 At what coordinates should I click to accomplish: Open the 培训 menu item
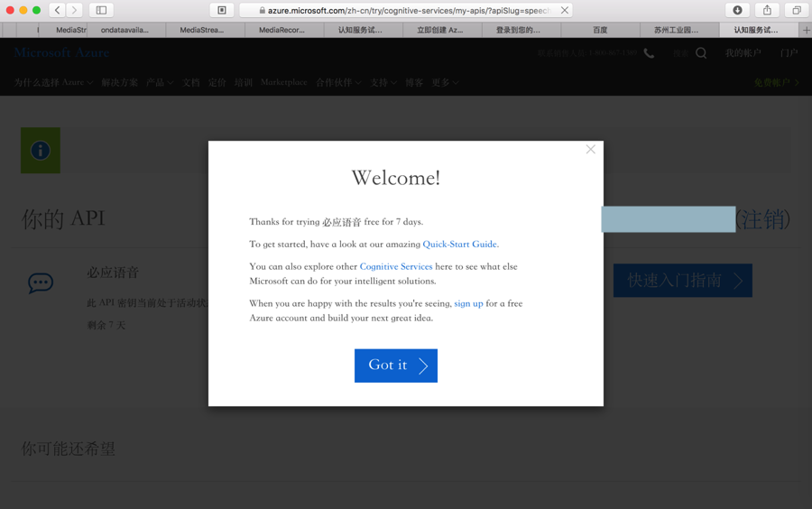point(243,82)
